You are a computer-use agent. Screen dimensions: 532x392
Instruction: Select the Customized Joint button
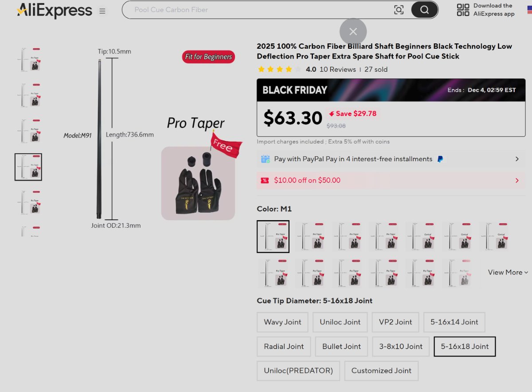[381, 371]
